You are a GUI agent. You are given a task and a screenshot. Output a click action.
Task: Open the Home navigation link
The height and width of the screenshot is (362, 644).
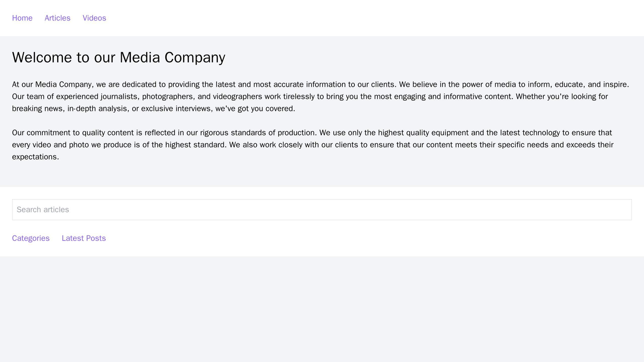pyautogui.click(x=22, y=18)
